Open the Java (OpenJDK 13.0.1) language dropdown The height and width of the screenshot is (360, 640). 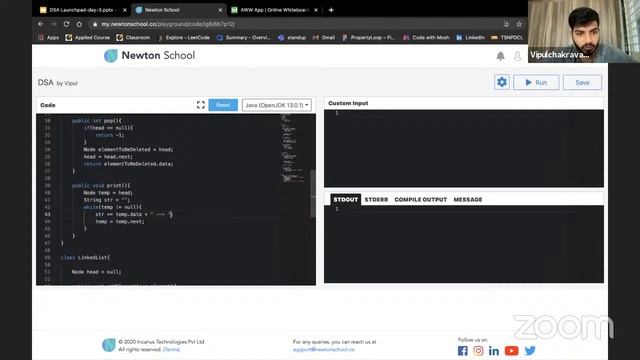point(277,105)
